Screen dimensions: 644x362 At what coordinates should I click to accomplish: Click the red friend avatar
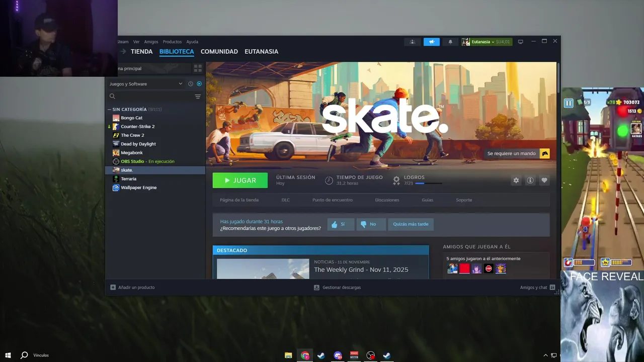[x=464, y=269]
